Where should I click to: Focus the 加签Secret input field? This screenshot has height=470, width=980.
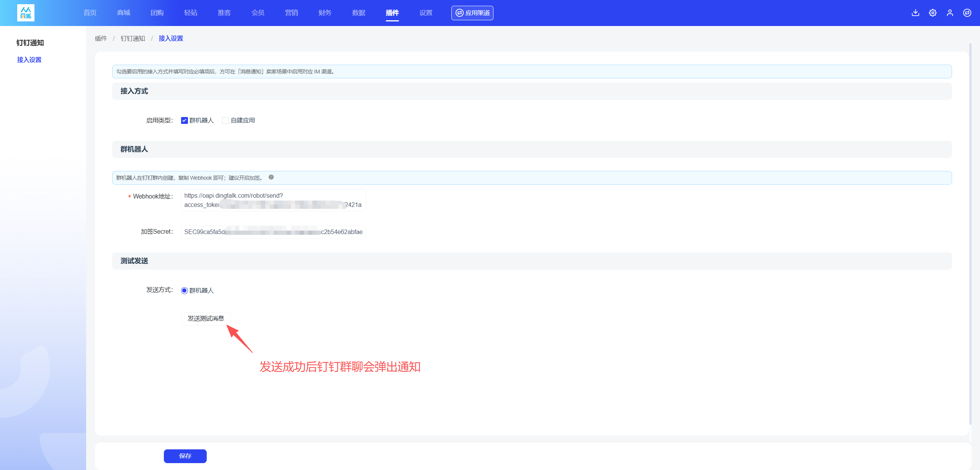point(273,232)
